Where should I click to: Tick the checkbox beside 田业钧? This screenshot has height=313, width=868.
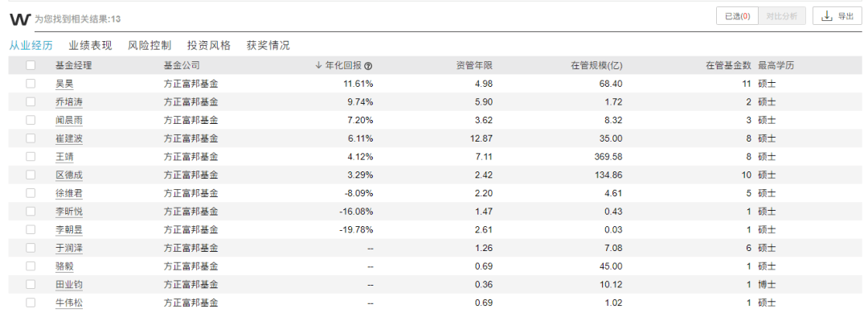point(31,284)
